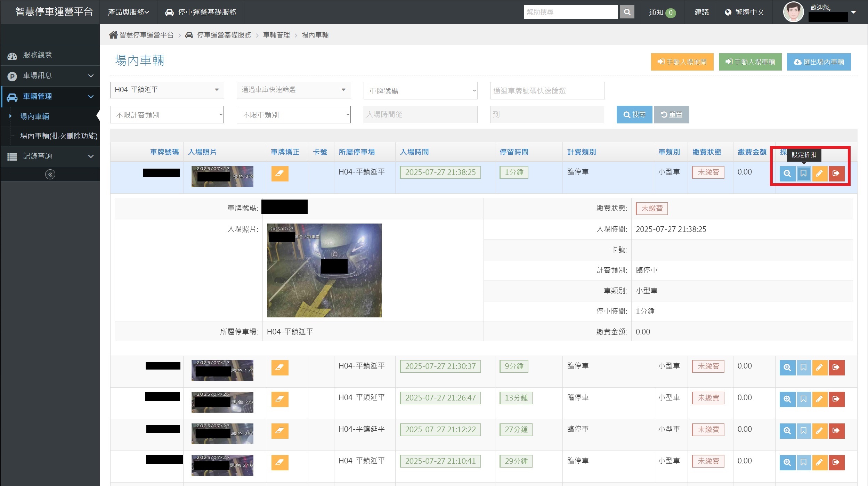
Task: Open the 建議 item in the top bar
Action: pyautogui.click(x=701, y=12)
